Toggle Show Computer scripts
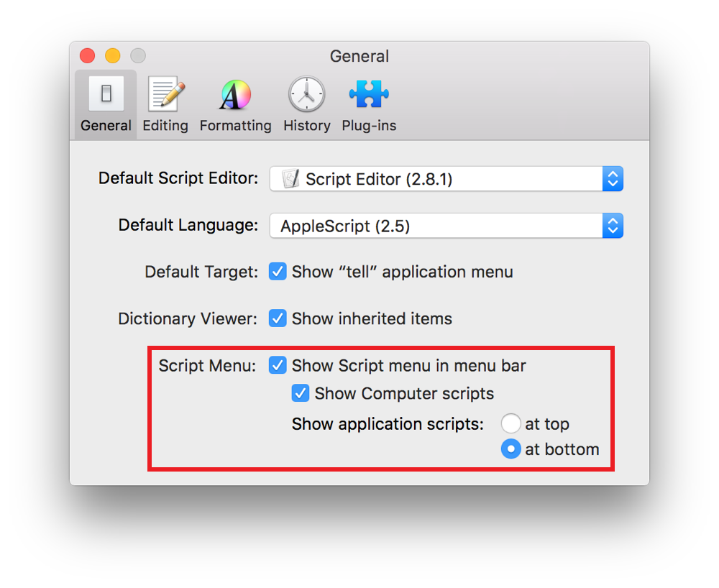The image size is (719, 588). (300, 393)
